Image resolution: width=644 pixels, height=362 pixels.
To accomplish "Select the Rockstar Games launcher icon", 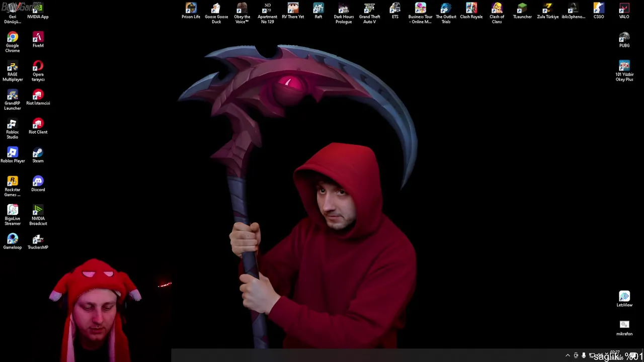I will [13, 186].
